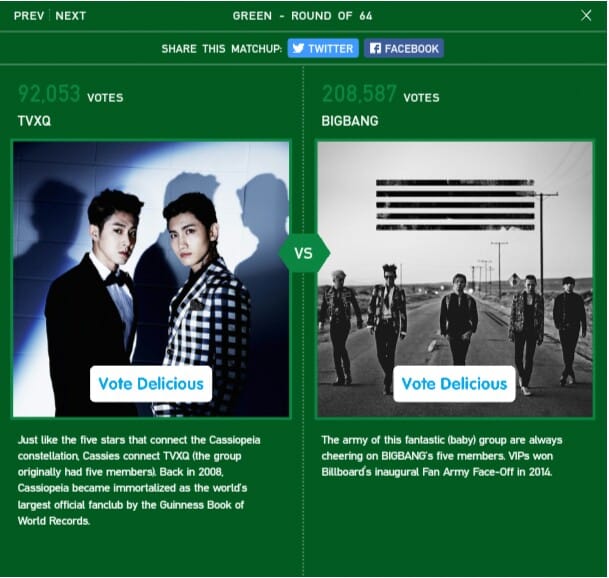609x578 pixels.
Task: Click the Facebook logo icon
Action: click(375, 48)
